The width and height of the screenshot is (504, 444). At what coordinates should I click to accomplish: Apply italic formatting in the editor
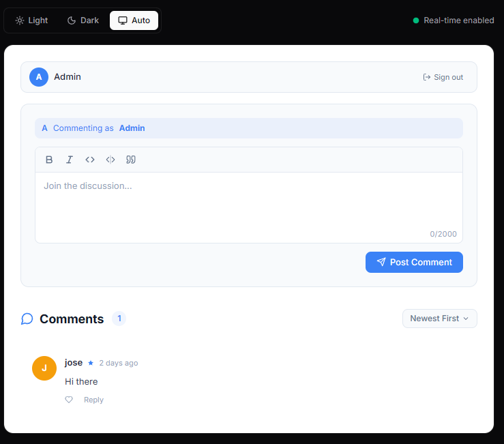tap(70, 160)
